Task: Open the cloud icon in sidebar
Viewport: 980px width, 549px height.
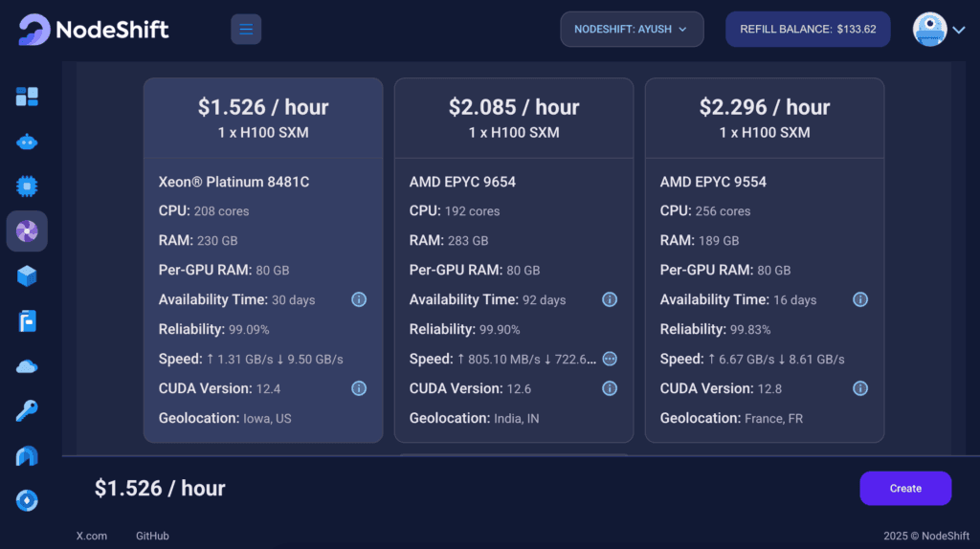Action: click(27, 366)
